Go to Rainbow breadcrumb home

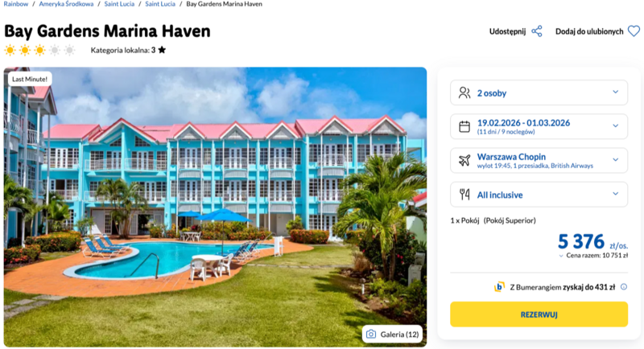[17, 4]
